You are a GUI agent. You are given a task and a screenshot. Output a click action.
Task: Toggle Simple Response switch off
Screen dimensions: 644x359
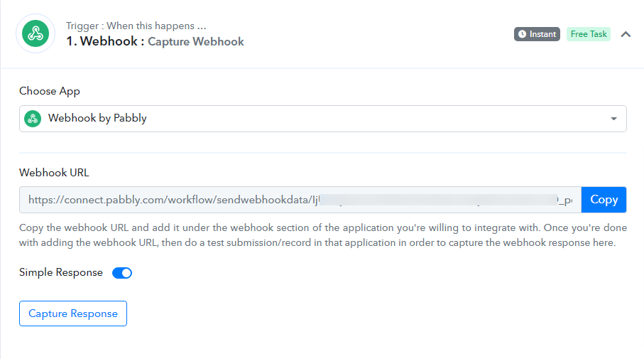point(122,273)
